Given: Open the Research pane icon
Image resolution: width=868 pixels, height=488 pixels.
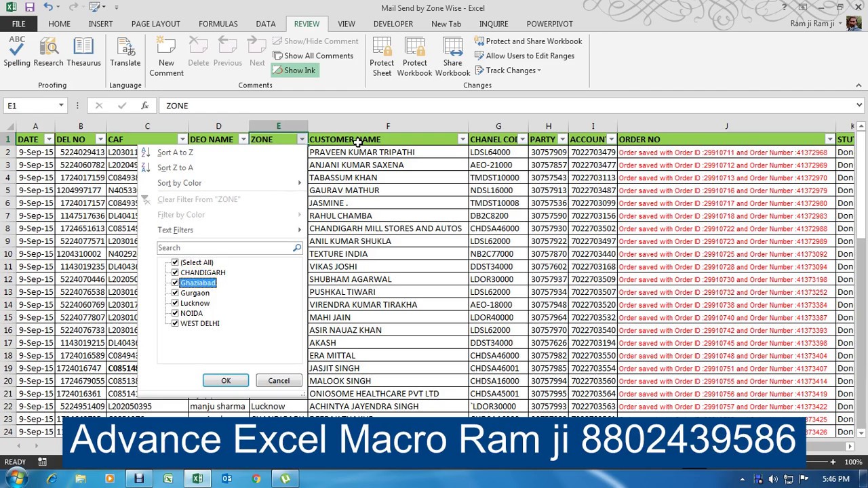Looking at the screenshot, I should [48, 52].
